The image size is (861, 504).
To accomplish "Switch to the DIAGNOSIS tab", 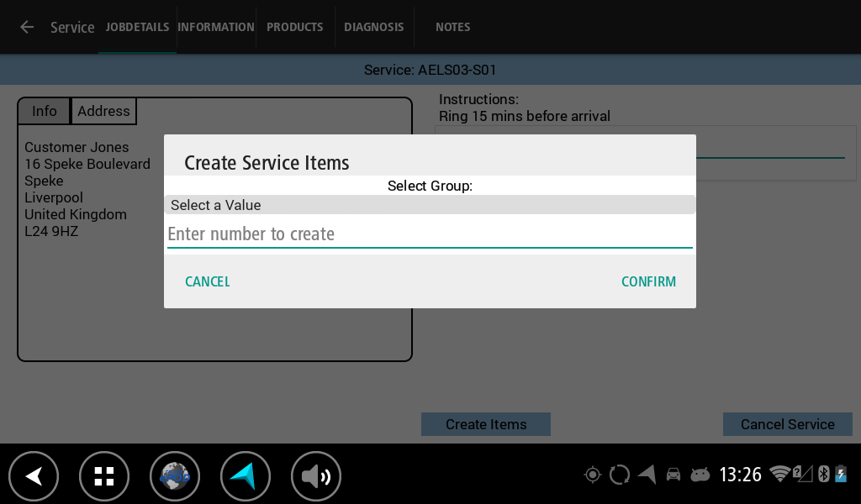I will coord(374,27).
